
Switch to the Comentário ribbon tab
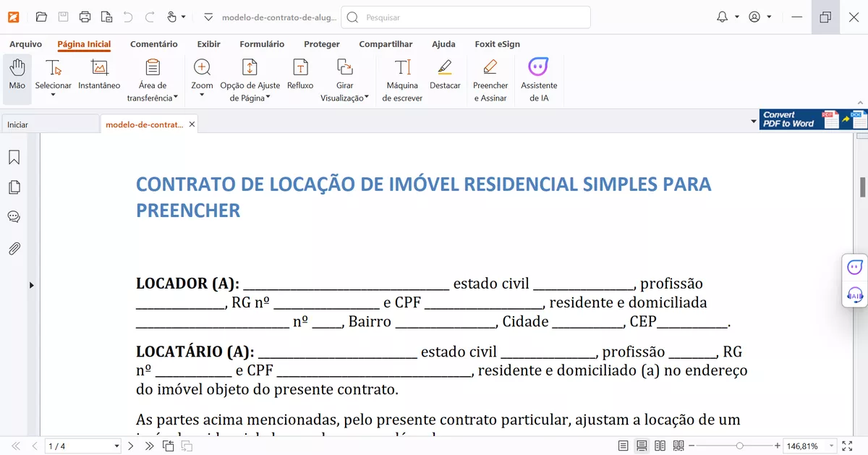[153, 44]
